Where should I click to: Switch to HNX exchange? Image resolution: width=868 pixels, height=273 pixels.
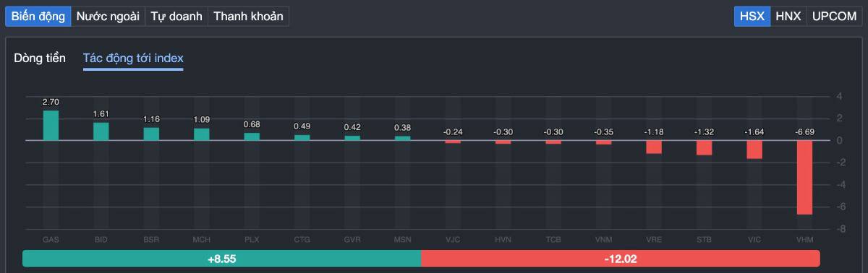coord(788,16)
